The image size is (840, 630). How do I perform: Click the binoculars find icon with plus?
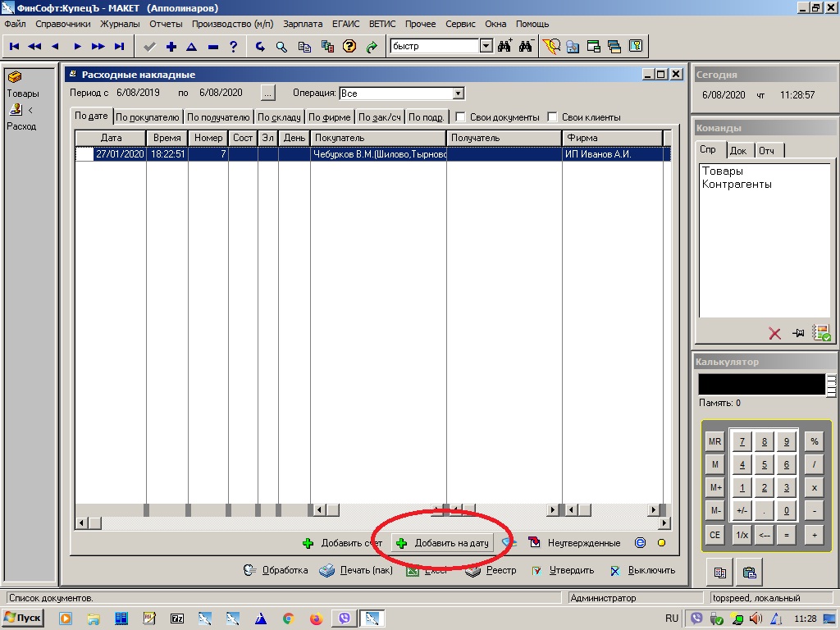coord(505,46)
